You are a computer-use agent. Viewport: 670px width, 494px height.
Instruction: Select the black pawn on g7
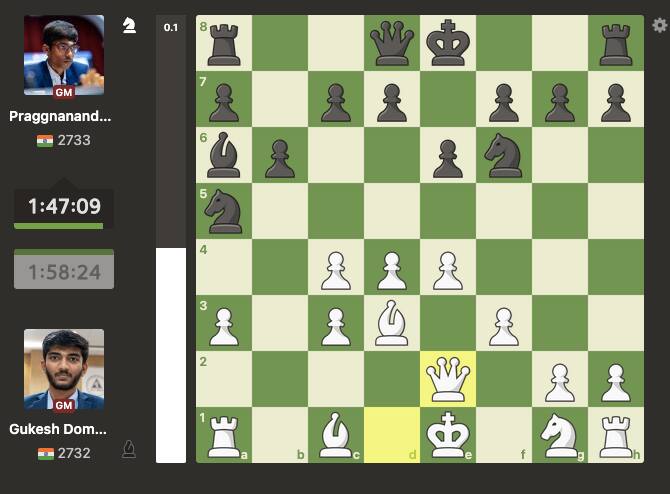560,103
